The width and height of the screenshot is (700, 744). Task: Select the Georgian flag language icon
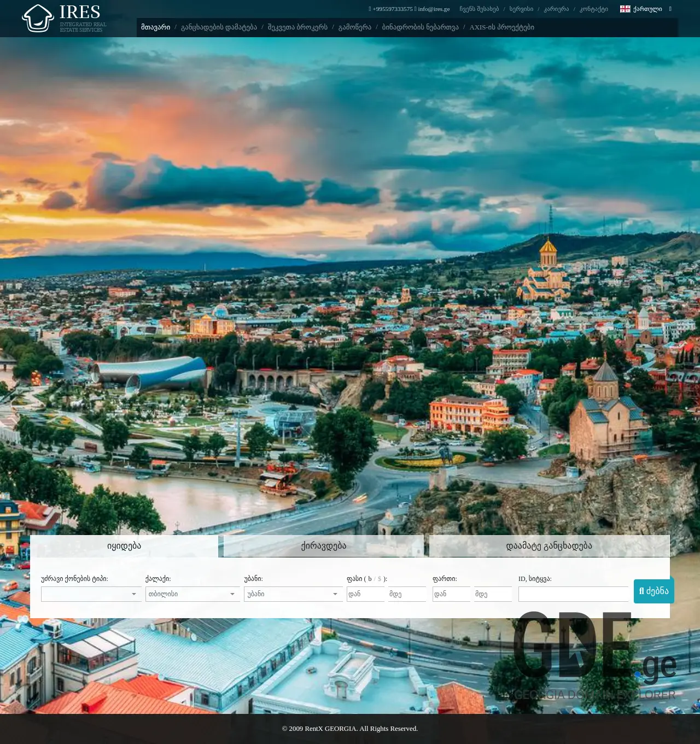(624, 9)
